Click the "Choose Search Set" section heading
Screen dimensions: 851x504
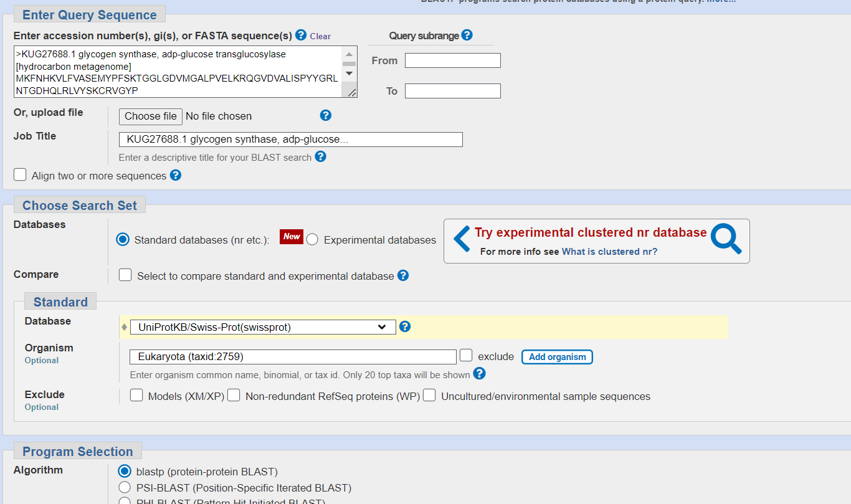click(80, 206)
